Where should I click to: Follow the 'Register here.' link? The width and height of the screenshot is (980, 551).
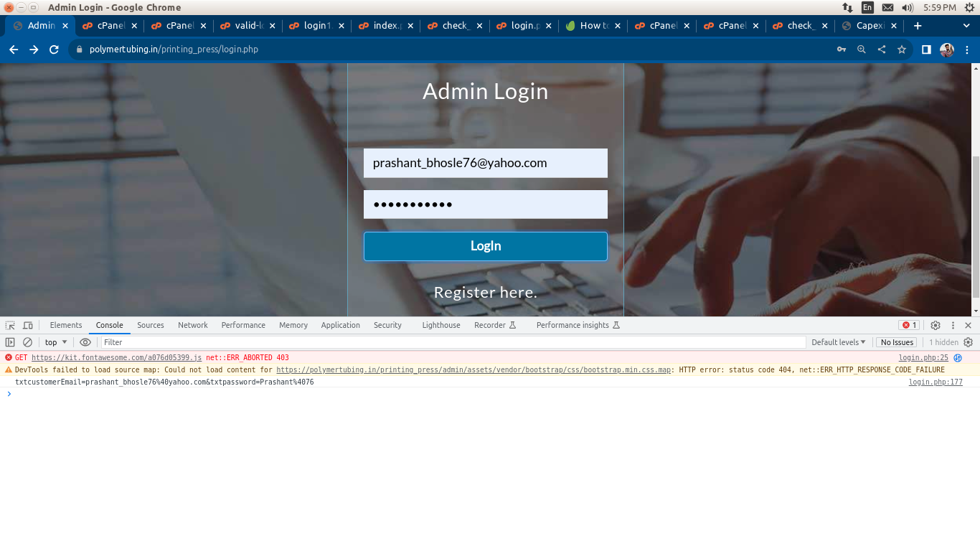tap(485, 292)
